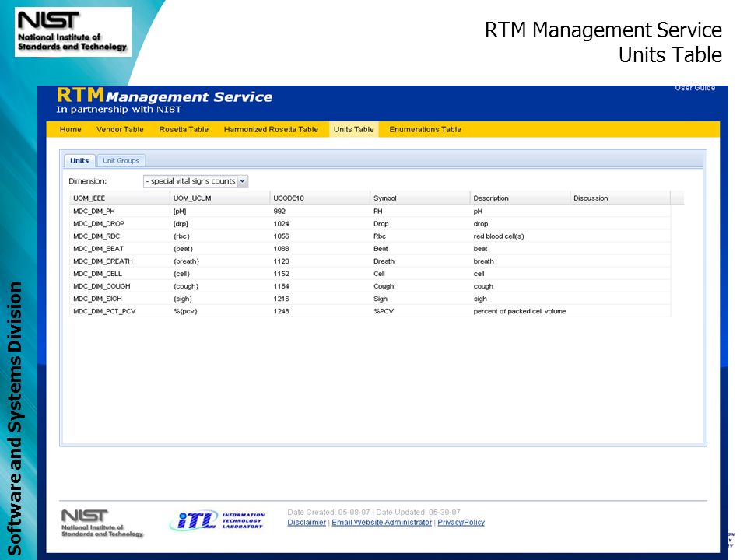Screen dimensions: 747x560
Task: Open the Dimension dropdown arrow
Action: pos(243,181)
